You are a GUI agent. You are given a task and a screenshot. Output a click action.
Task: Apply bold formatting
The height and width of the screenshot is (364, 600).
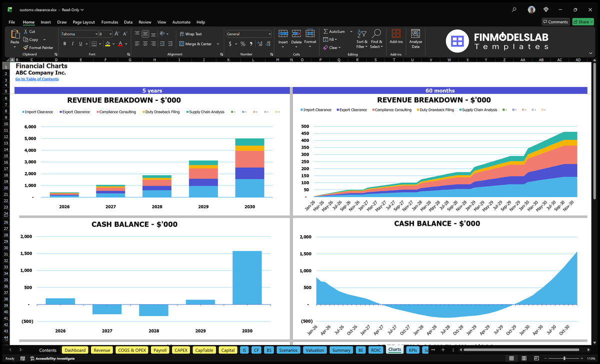[63, 44]
